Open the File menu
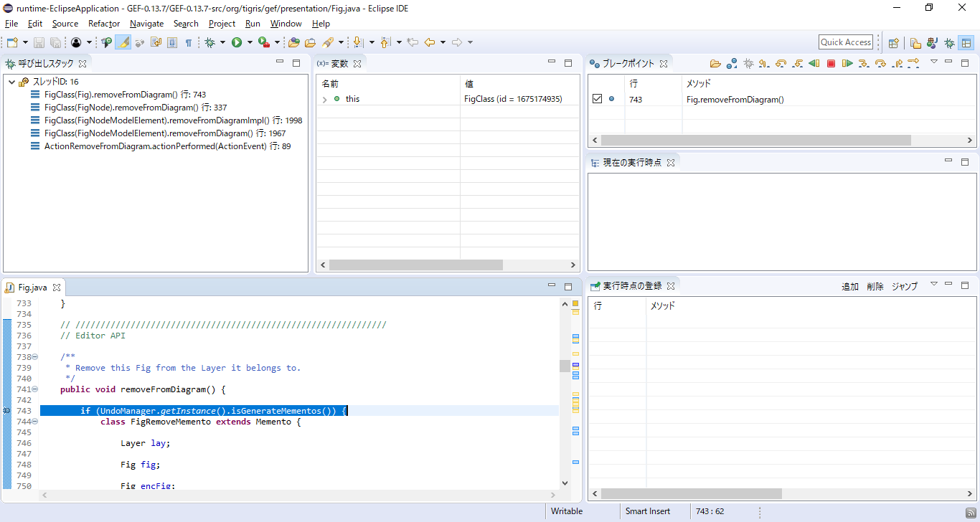The width and height of the screenshot is (980, 522). 11,24
